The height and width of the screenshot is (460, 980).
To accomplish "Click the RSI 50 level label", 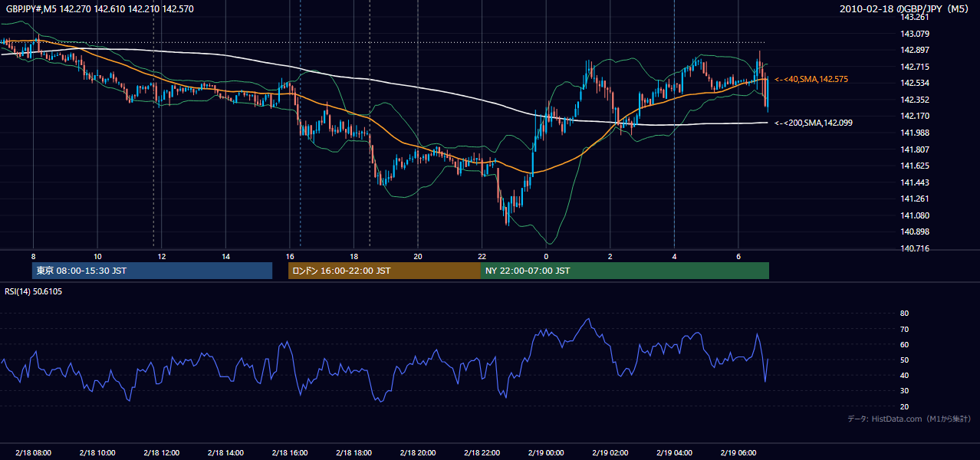I will (904, 360).
